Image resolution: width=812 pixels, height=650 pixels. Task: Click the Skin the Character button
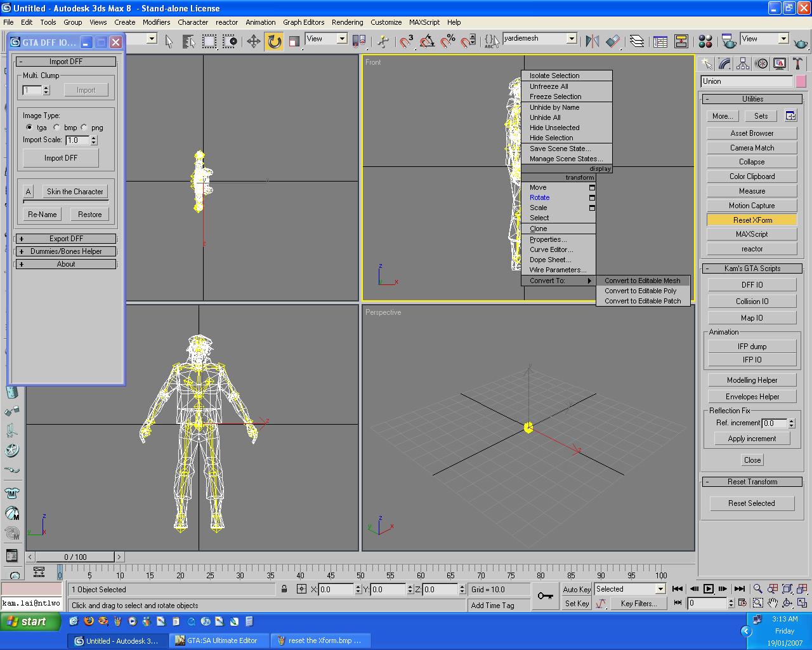[75, 192]
